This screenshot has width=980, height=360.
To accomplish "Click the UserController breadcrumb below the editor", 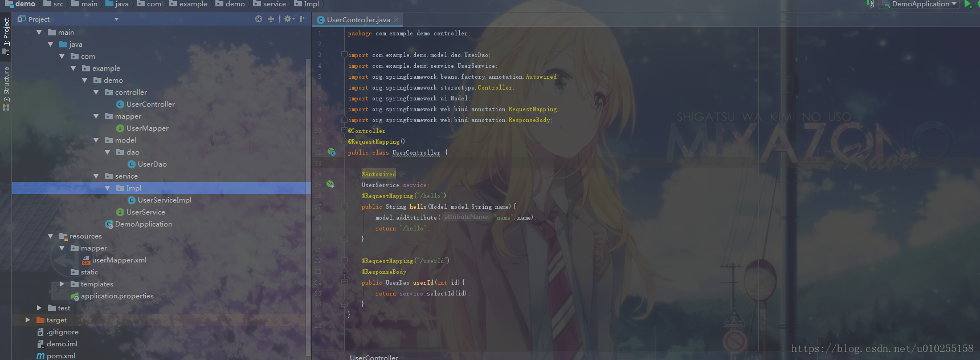I will pyautogui.click(x=374, y=357).
